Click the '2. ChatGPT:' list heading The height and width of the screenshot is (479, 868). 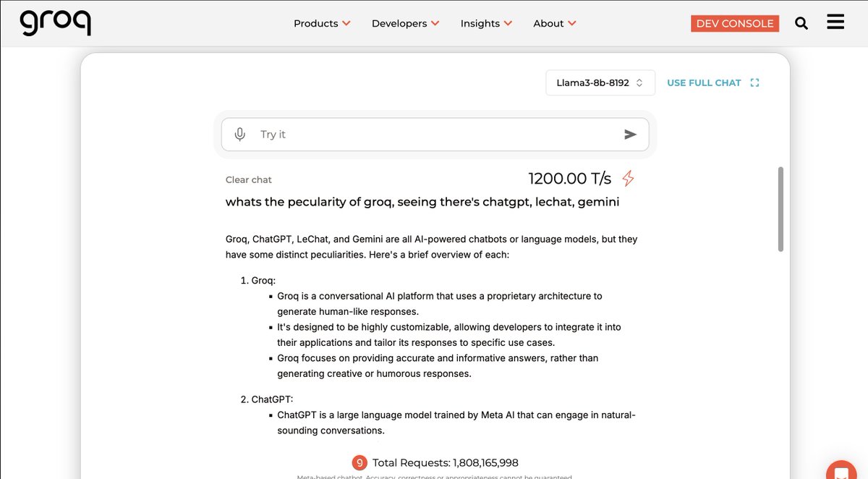pyautogui.click(x=268, y=399)
